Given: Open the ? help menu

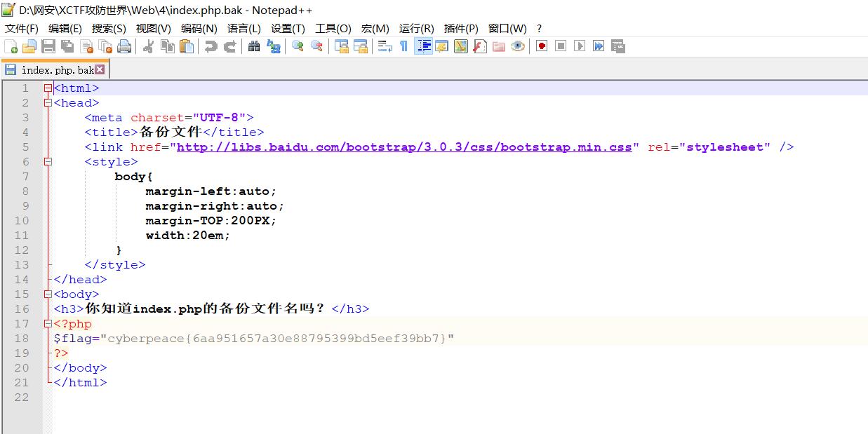Looking at the screenshot, I should click(x=539, y=28).
